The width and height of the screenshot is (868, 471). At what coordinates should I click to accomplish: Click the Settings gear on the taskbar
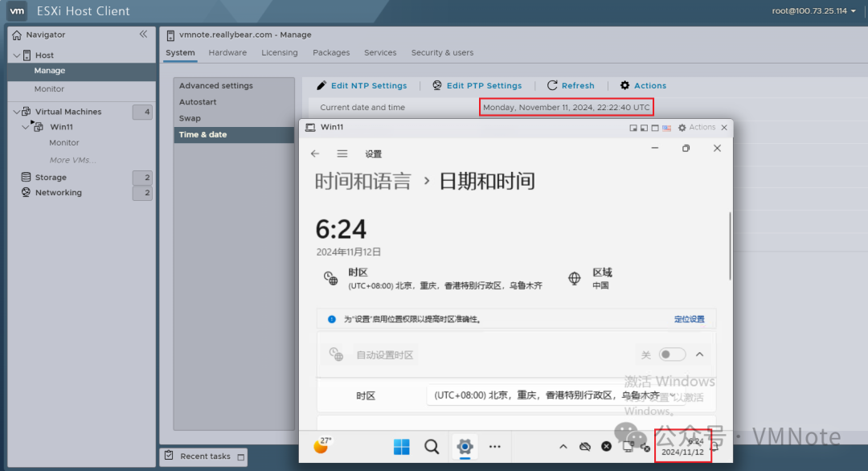[x=465, y=446]
